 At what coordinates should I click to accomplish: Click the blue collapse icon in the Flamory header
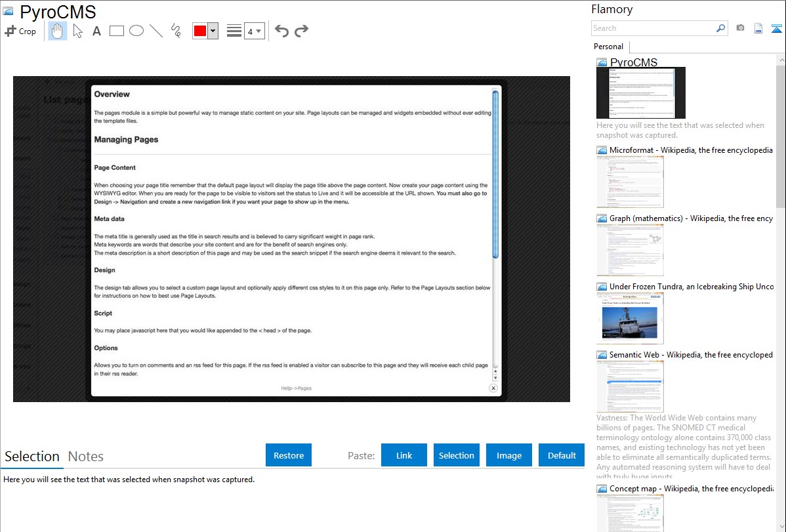(776, 29)
